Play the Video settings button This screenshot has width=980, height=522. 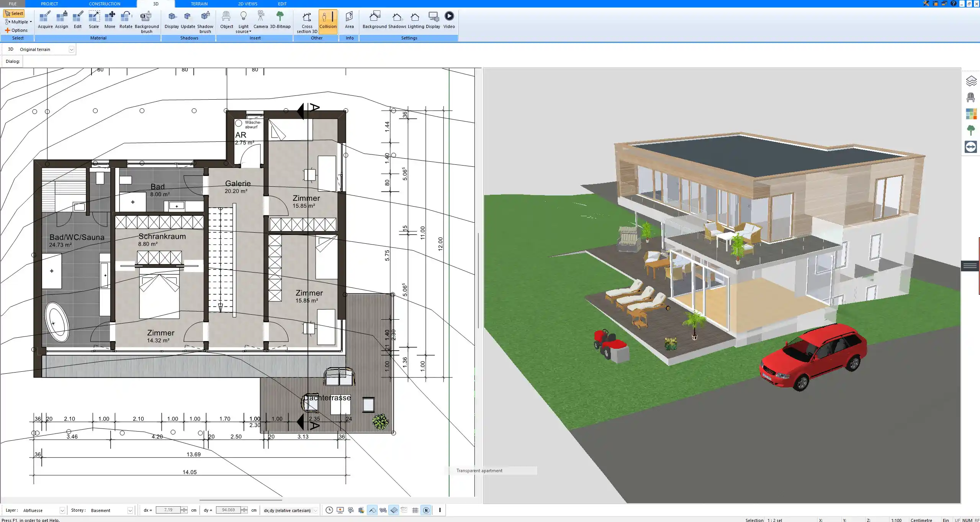[449, 20]
